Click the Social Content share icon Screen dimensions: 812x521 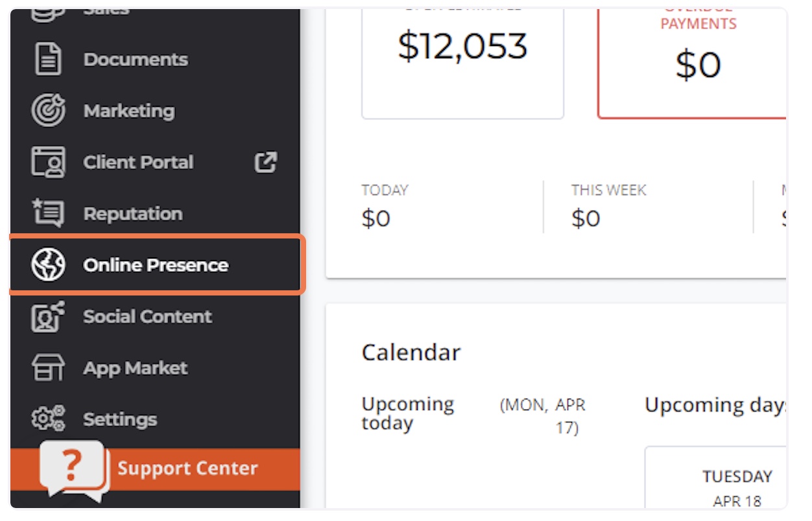[48, 316]
